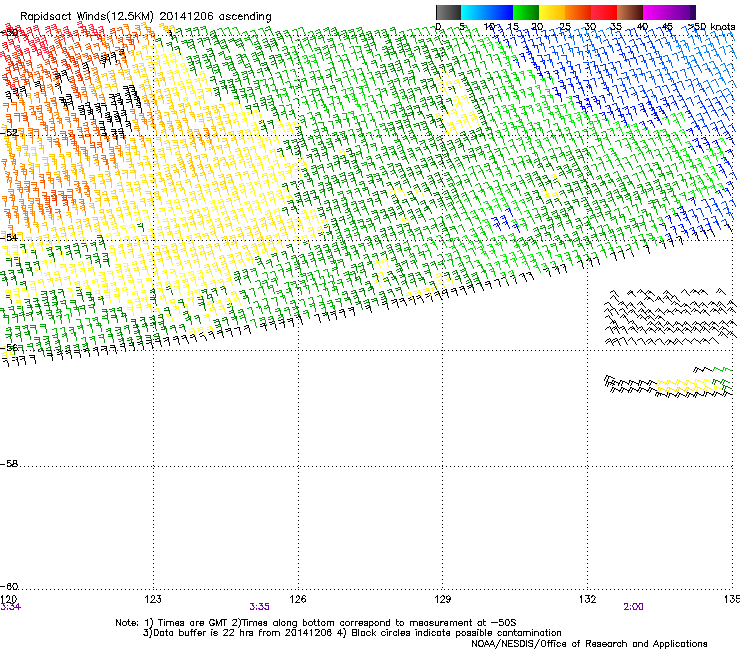Click the purple '3:34' time label
The width and height of the screenshot is (740, 650).
pos(10,607)
